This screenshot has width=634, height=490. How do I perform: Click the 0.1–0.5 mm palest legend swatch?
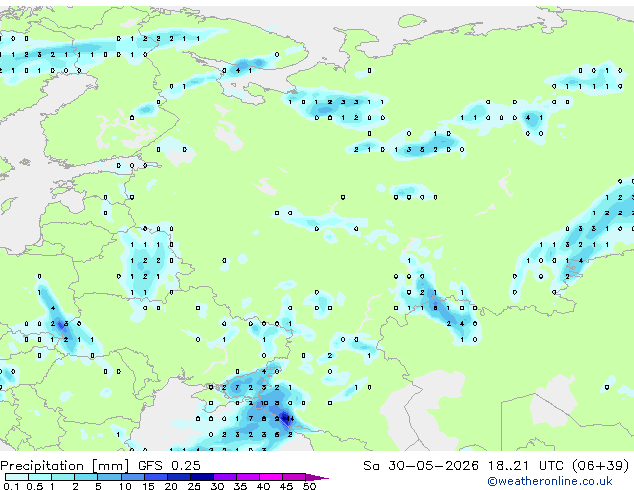point(17,477)
